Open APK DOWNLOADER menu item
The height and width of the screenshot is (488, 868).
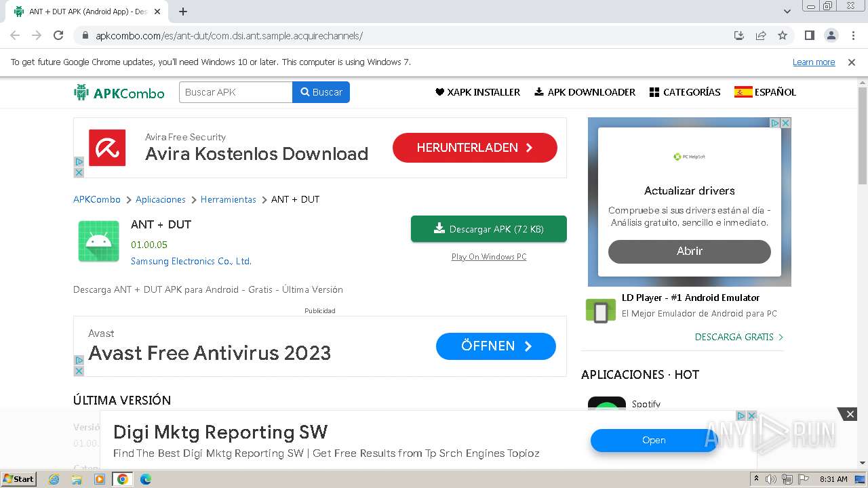[x=585, y=92]
